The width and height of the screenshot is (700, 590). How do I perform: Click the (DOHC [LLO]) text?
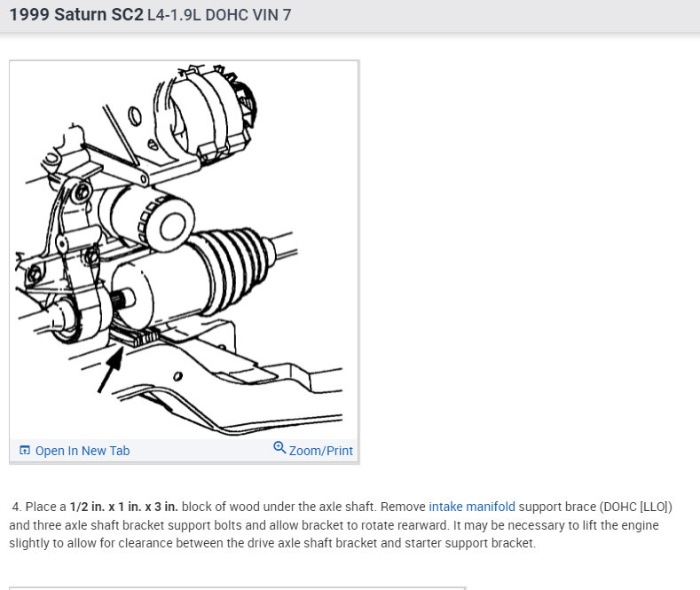(x=636, y=507)
